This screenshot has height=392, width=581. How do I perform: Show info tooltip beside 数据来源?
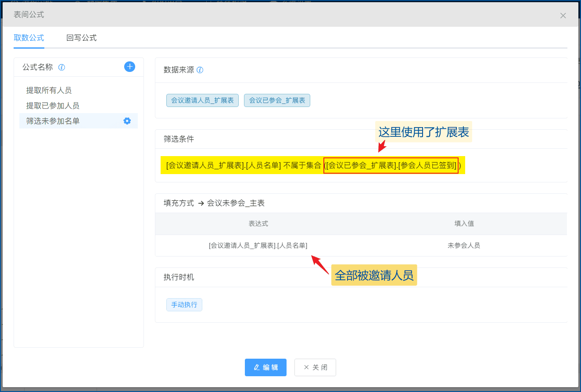click(200, 70)
